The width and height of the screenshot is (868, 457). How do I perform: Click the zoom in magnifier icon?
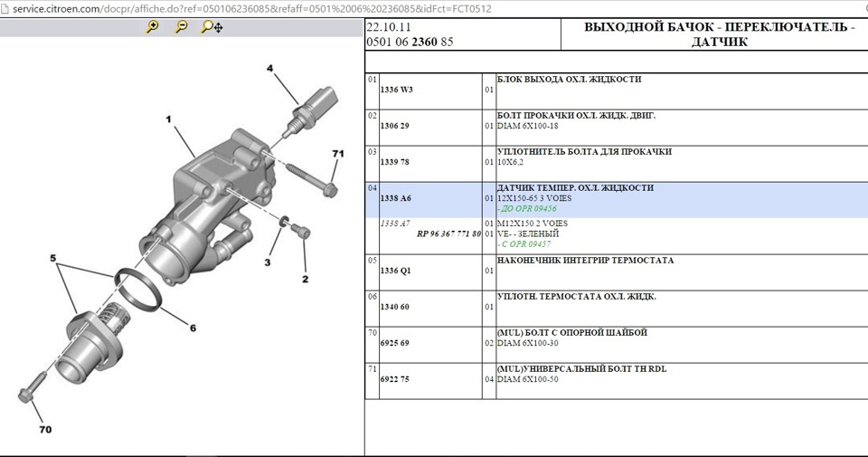point(152,26)
